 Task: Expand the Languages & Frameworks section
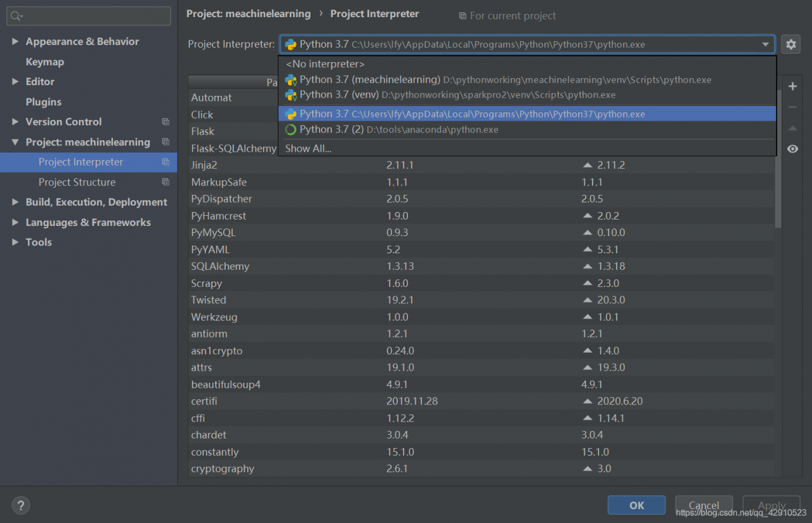point(15,223)
